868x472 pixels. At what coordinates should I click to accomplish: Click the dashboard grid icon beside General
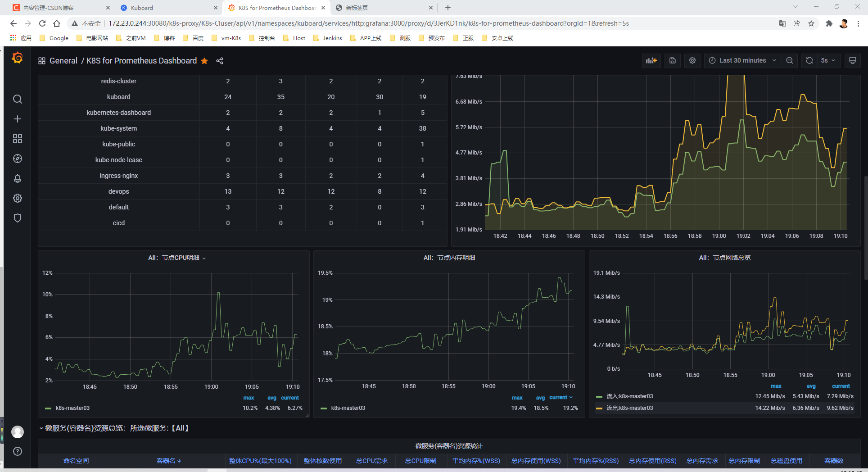tap(42, 61)
